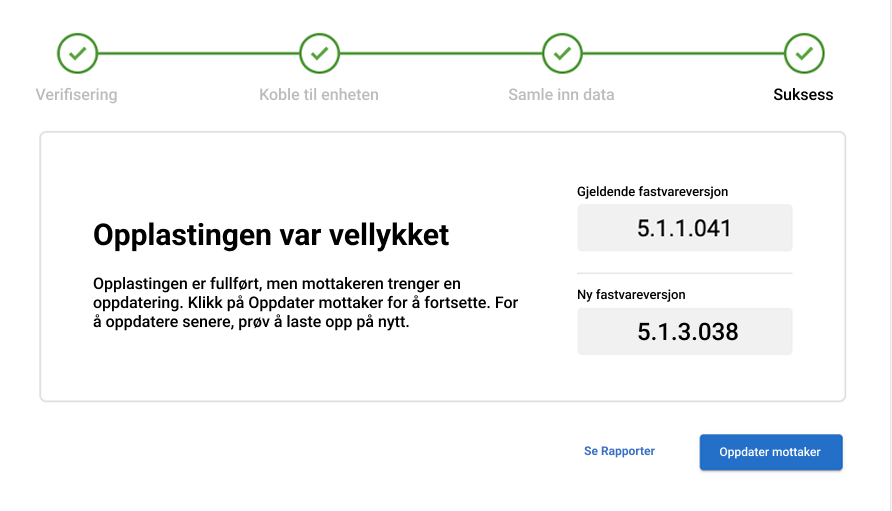The height and width of the screenshot is (511, 892).
Task: Select the Koble til enheten step label
Action: point(319,95)
